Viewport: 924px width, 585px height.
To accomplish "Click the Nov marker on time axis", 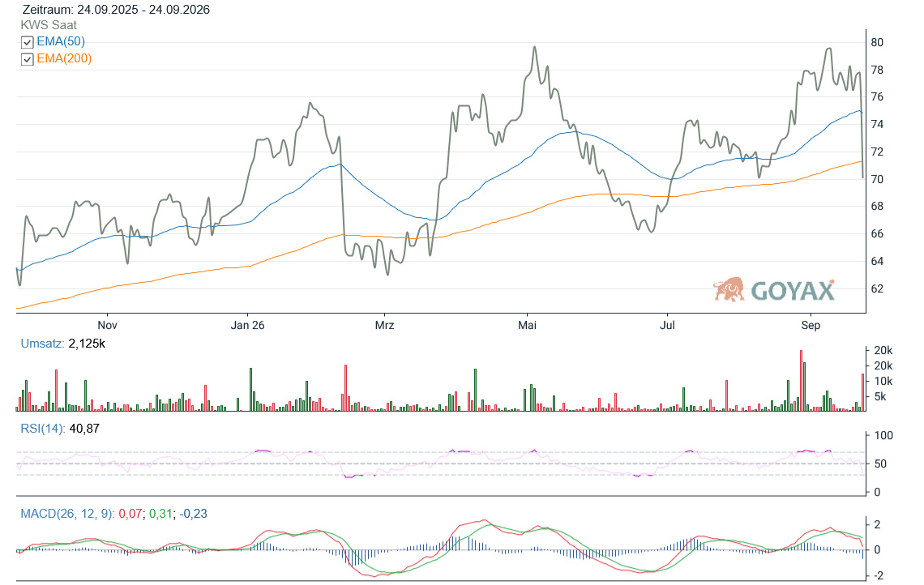I will [107, 325].
